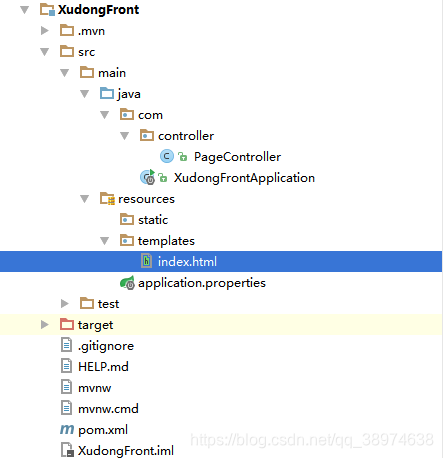Select the templates folder label
Screen dimensions: 443x458
pyautogui.click(x=166, y=241)
